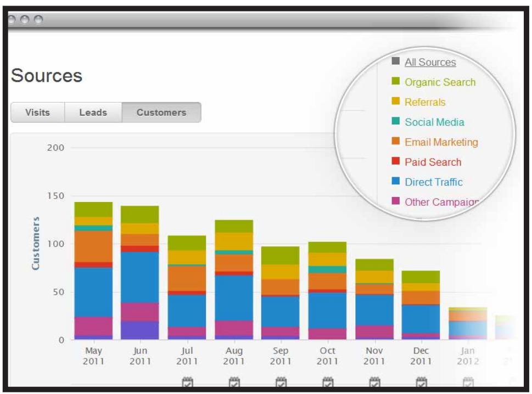Switch to the Leads tab
Screen dimensions: 532x394
pyautogui.click(x=93, y=112)
